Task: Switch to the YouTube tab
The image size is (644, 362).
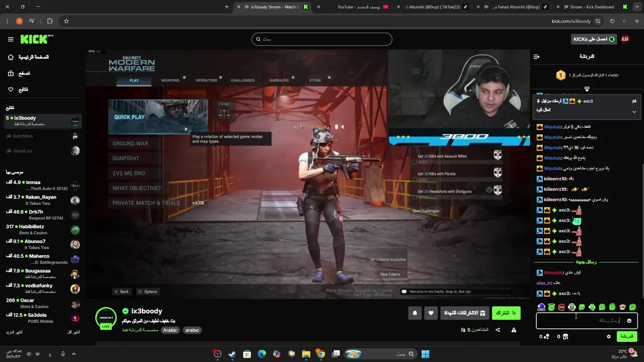Action: (x=354, y=7)
